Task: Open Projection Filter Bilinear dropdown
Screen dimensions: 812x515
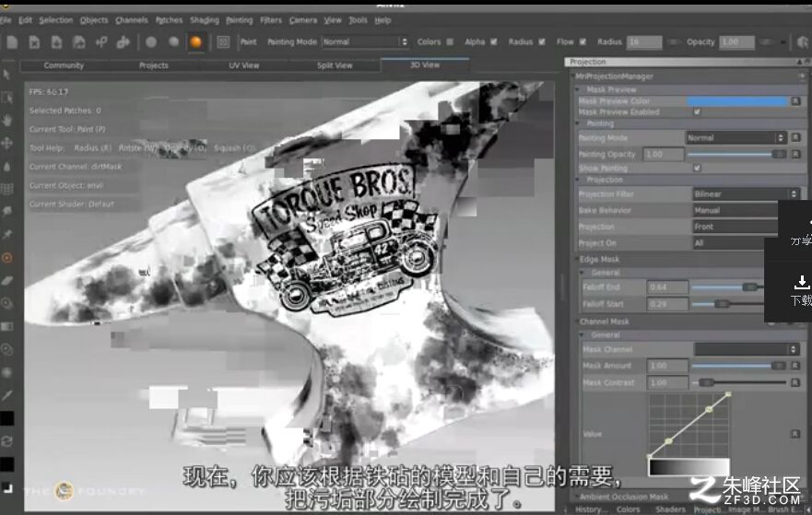Action: tap(746, 193)
